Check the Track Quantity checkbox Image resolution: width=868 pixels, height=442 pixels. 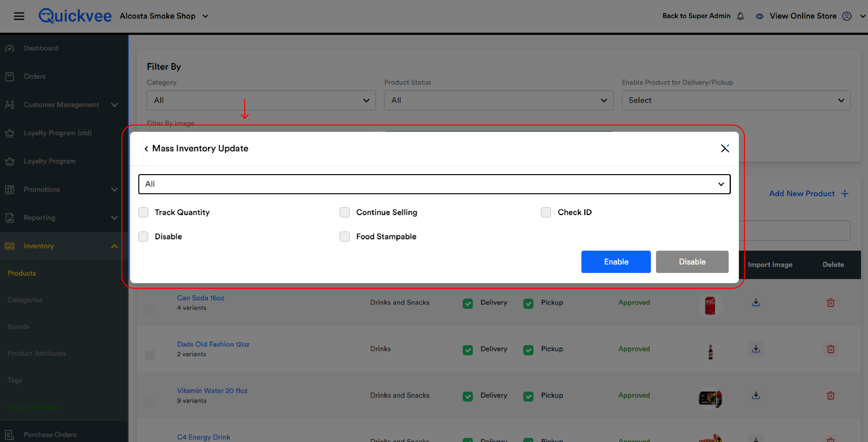[143, 212]
